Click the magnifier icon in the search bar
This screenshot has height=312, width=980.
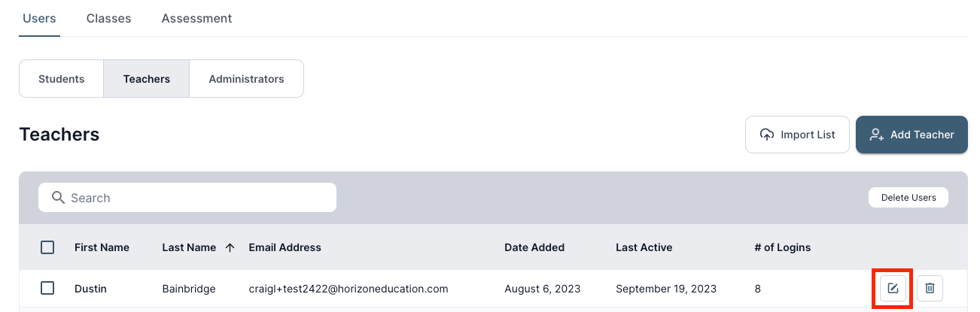tap(58, 198)
